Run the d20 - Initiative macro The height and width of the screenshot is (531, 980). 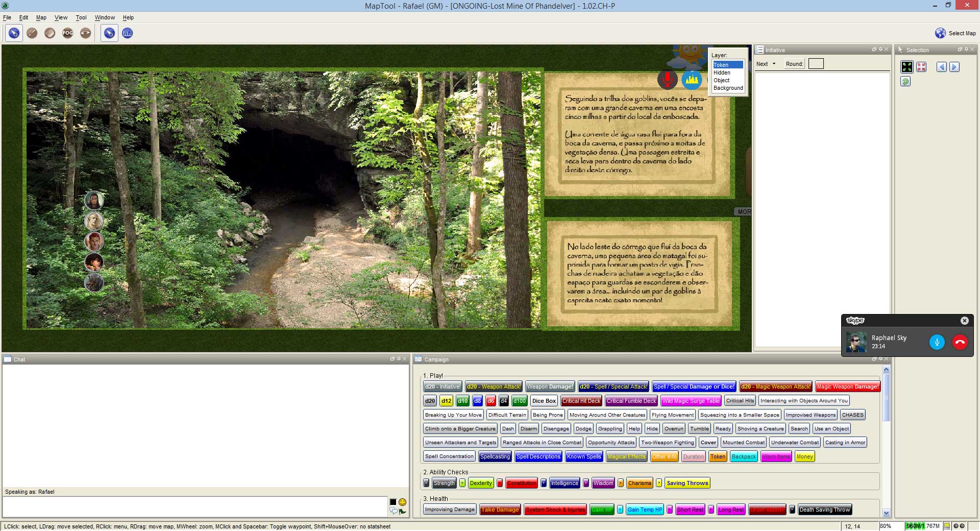point(442,387)
